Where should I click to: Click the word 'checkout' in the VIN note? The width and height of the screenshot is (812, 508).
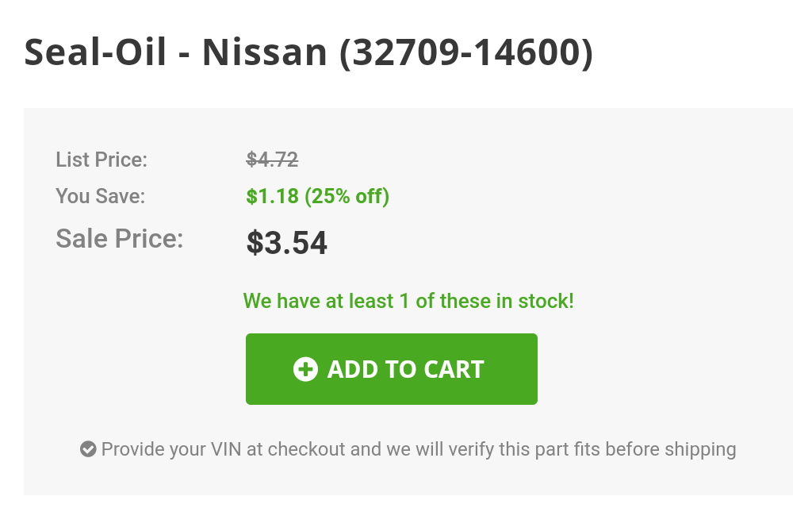point(306,449)
